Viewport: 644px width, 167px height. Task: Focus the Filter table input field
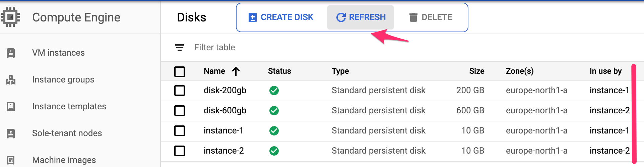(215, 48)
